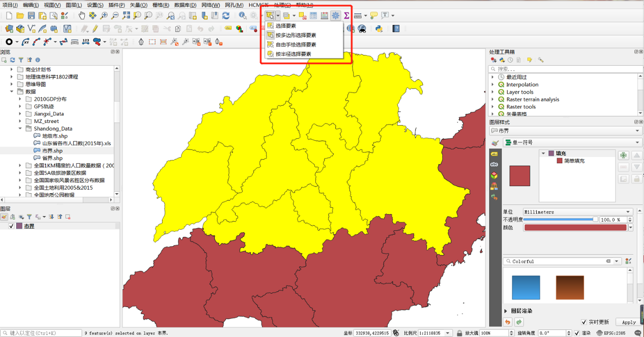
Task: Open the Millimeters unit dropdown
Action: 577,212
